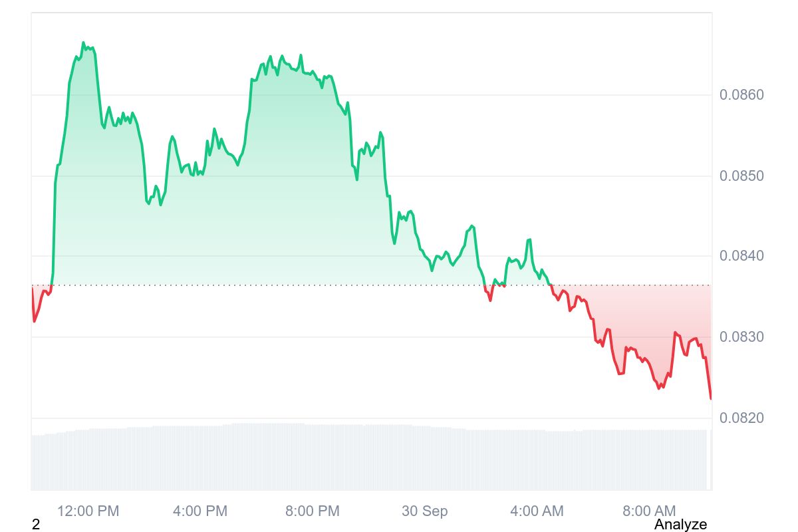
Task: Select the 8:00 AM time axis label
Action: [x=648, y=511]
